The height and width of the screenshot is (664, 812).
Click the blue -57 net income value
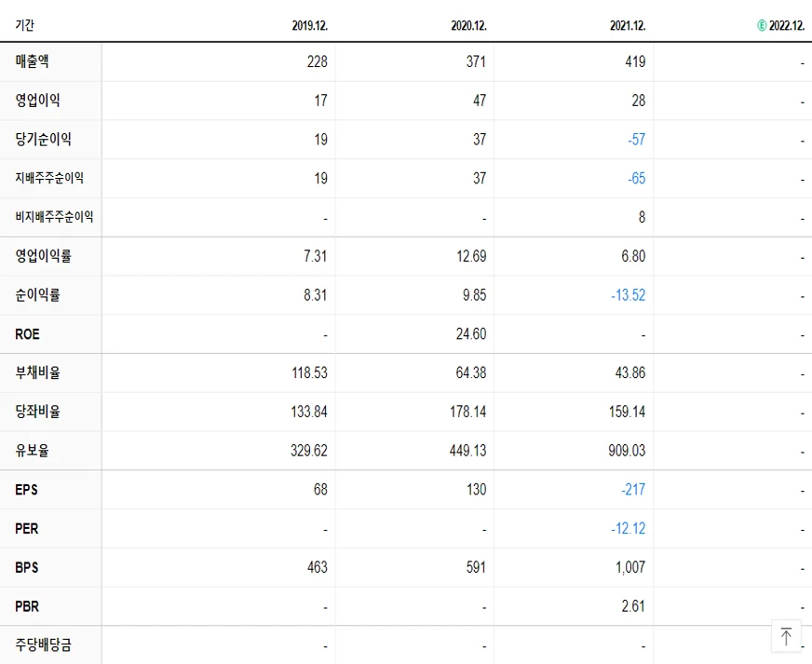click(636, 140)
